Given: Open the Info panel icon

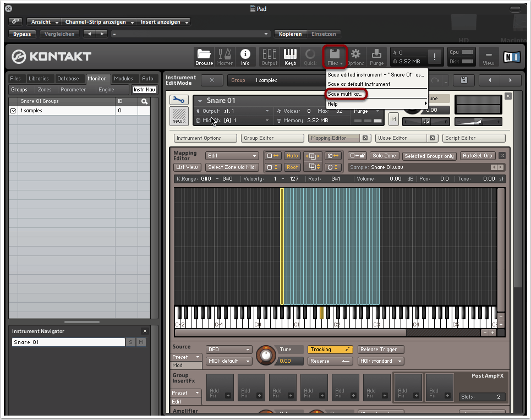Looking at the screenshot, I should click(x=245, y=56).
